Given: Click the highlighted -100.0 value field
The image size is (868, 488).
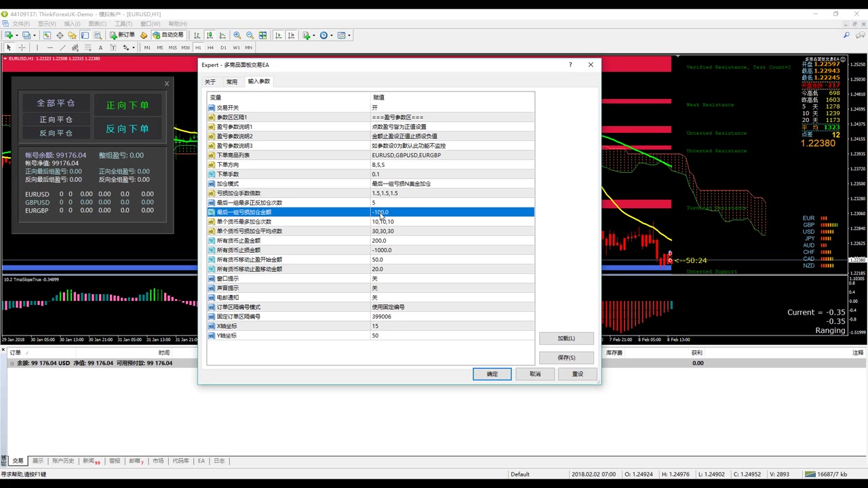Looking at the screenshot, I should click(452, 212).
